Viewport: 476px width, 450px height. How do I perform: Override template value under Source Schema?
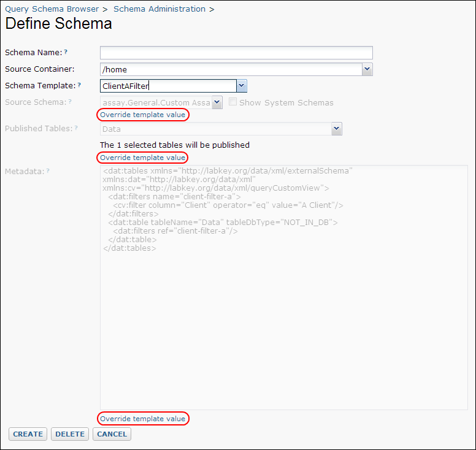point(143,115)
